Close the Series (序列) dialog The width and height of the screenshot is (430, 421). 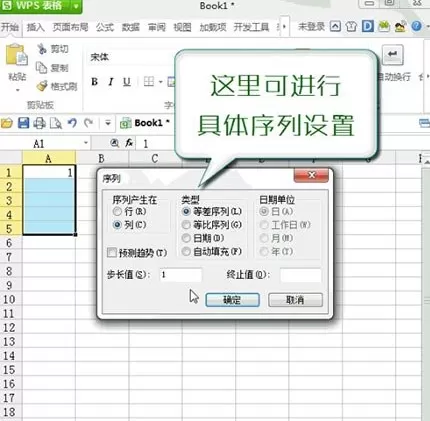[311, 175]
